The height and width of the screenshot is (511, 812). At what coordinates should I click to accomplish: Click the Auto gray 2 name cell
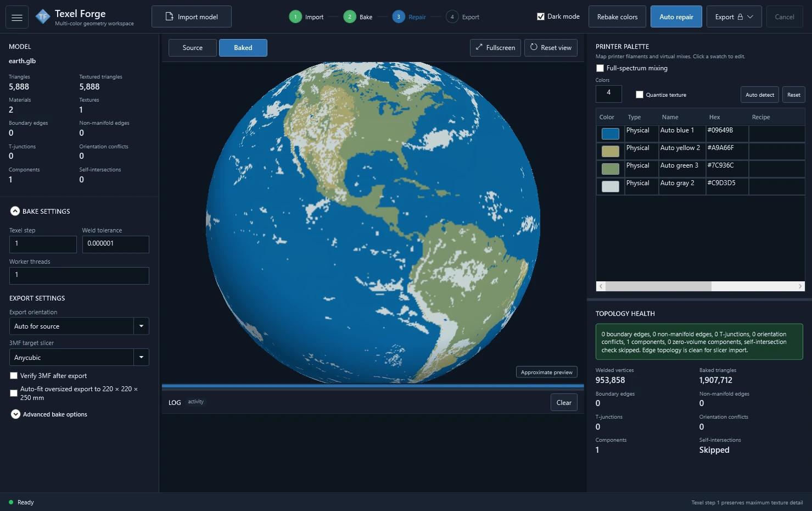tap(682, 186)
